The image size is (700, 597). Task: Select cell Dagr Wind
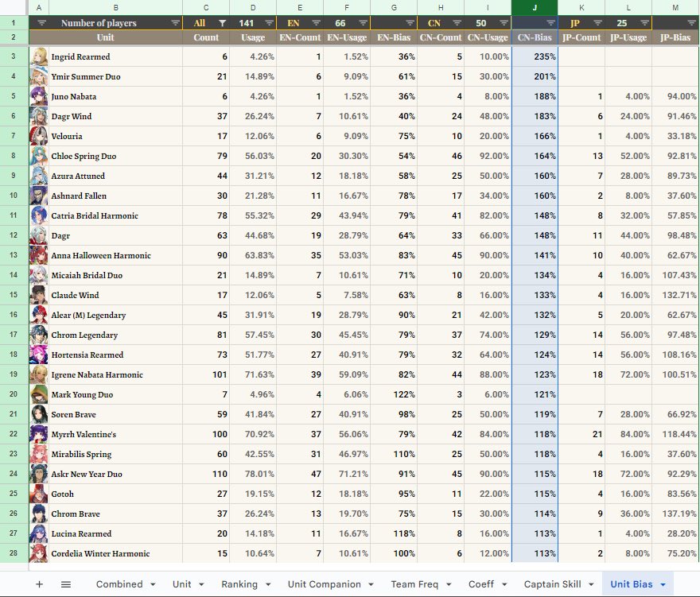(115, 116)
